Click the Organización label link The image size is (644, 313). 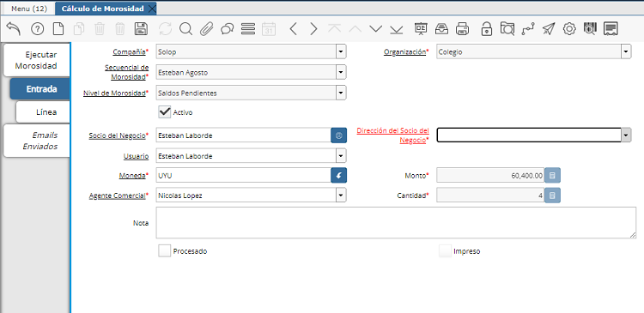pos(405,52)
